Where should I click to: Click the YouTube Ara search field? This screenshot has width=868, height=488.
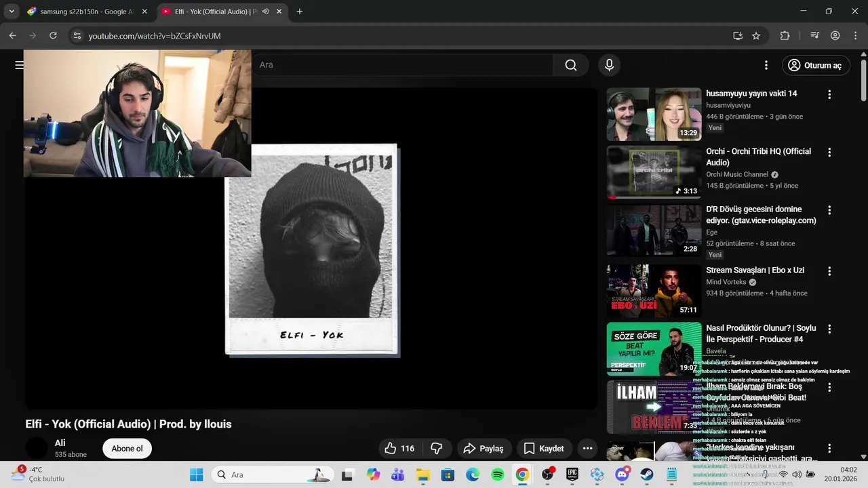coord(403,65)
